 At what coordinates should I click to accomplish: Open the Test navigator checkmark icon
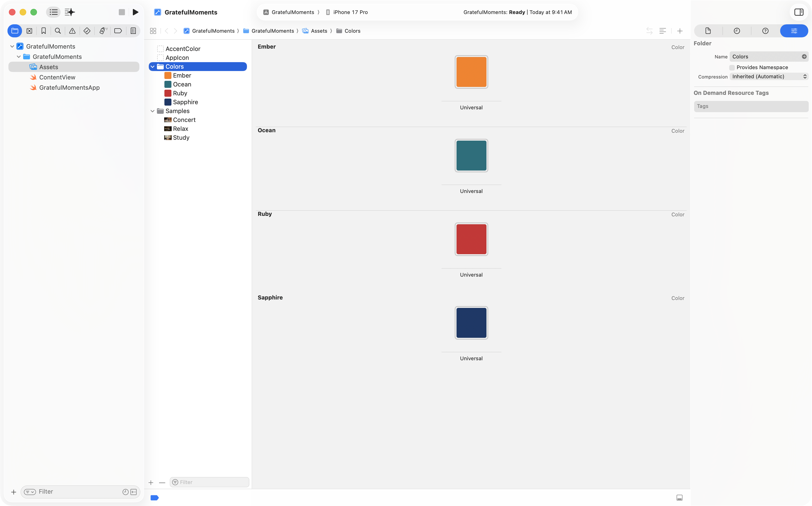[x=87, y=31]
